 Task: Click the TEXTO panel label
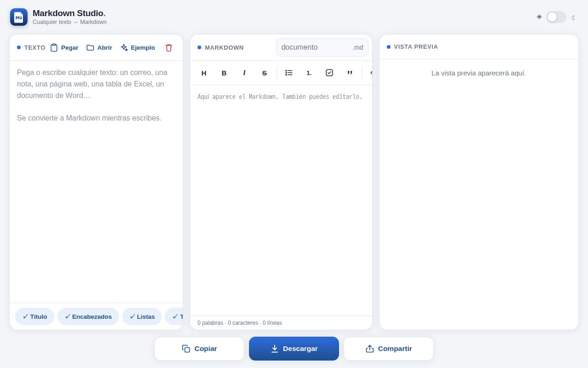35,47
